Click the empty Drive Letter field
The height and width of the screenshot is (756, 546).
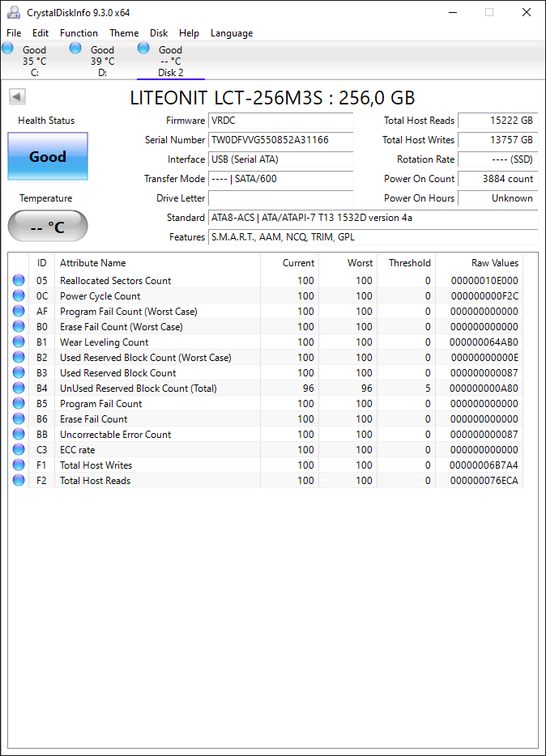tap(281, 198)
